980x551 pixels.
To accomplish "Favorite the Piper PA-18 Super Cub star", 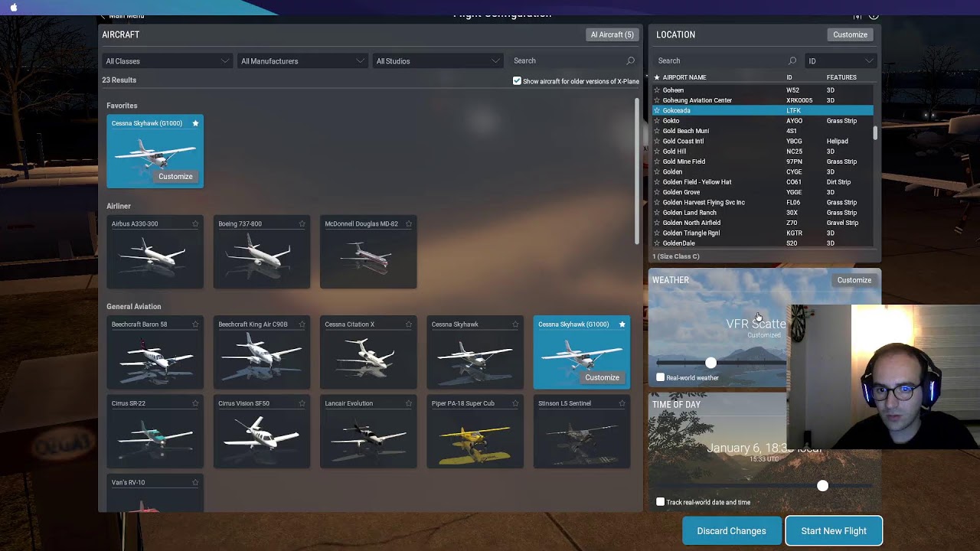I will 515,403.
